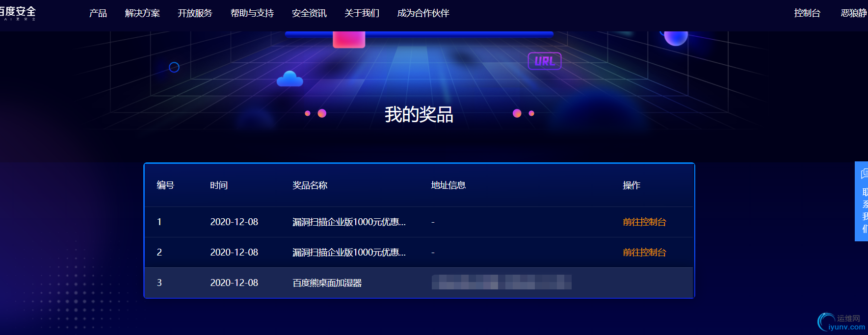Click 前往控制台 in row 1
Screen dimensions: 868x335
(x=644, y=222)
